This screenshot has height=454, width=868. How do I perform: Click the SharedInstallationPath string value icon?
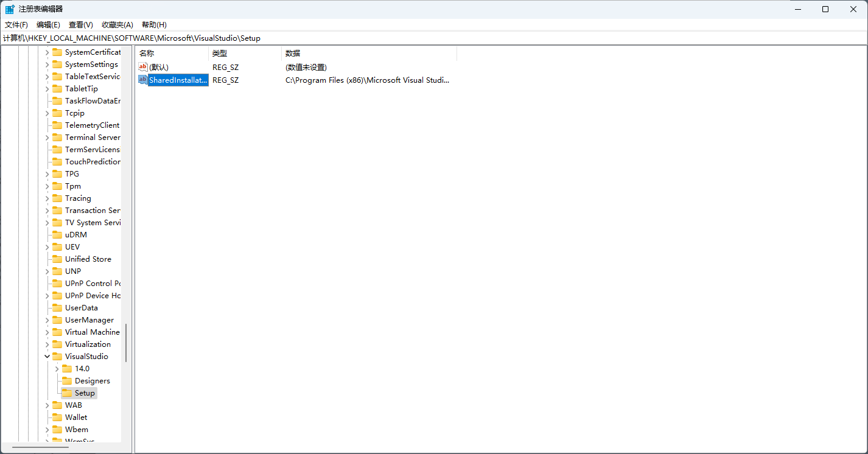[x=143, y=80]
